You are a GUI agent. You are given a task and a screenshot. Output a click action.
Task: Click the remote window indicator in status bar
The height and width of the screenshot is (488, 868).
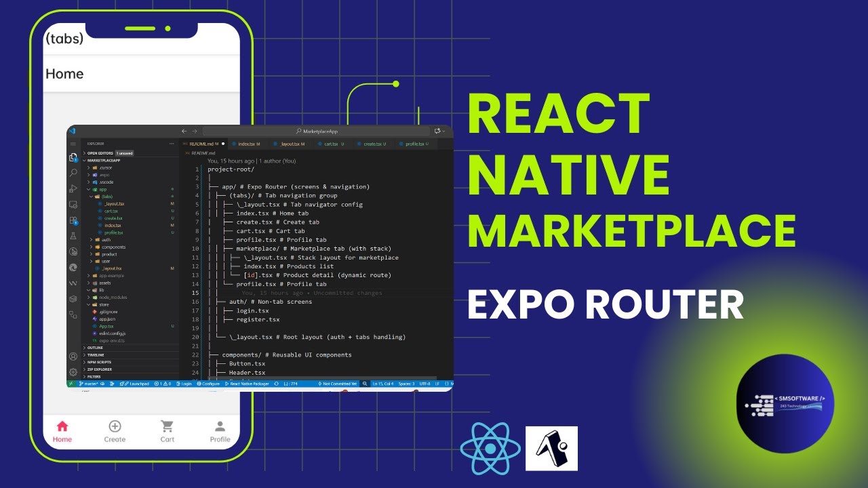coord(71,384)
